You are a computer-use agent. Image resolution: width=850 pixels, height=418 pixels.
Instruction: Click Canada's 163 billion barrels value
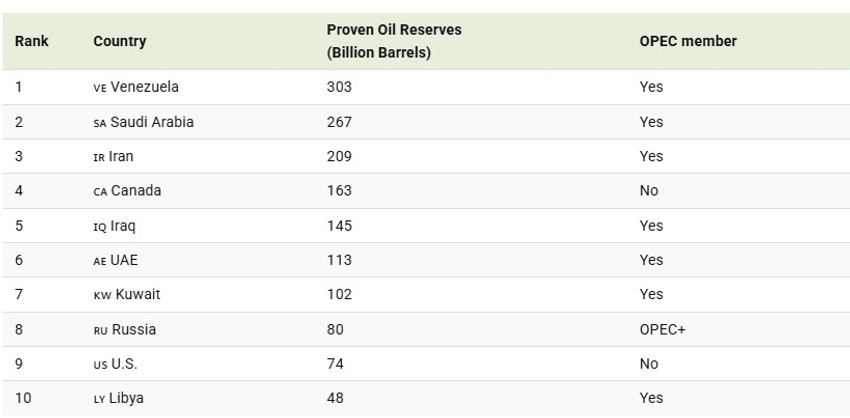tap(339, 191)
